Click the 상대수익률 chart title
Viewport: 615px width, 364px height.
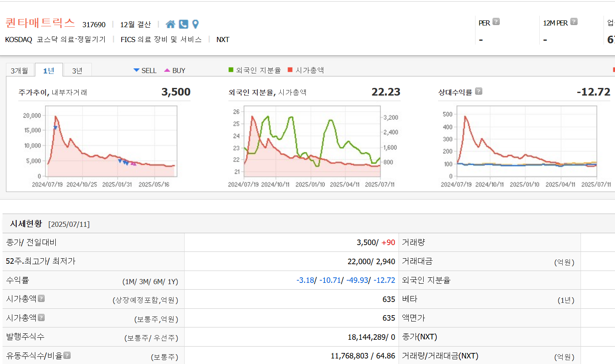[455, 92]
